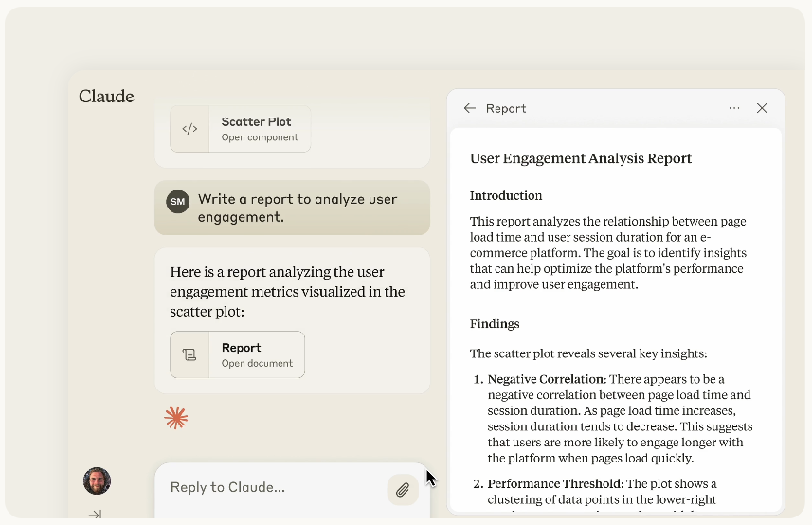Click the User Engagement Analysis Report heading
This screenshot has height=525, width=812.
point(581,158)
